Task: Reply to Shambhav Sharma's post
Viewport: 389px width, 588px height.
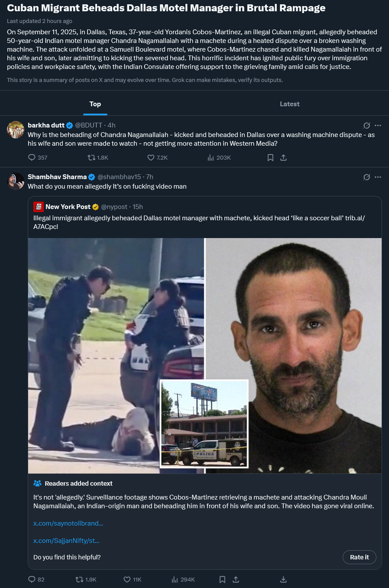Action: (x=32, y=579)
